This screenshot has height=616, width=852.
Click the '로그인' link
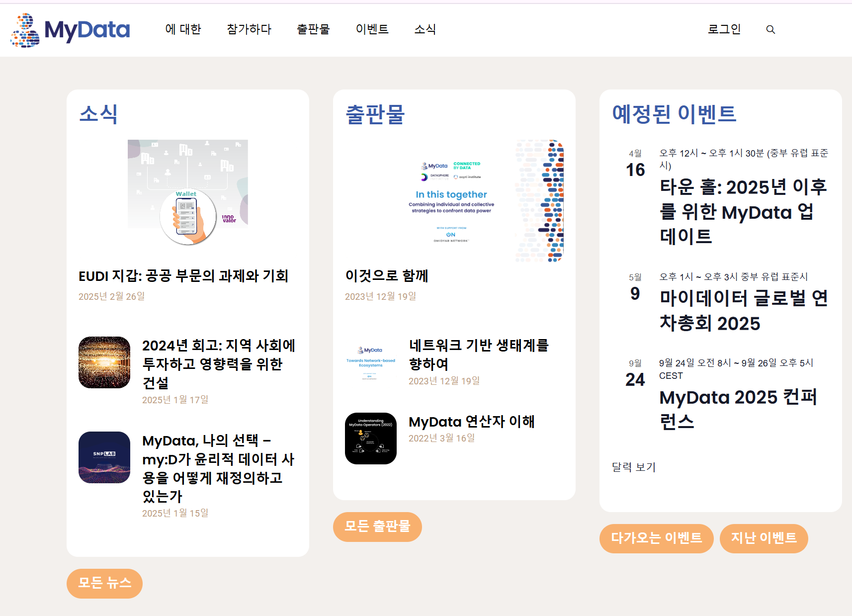[x=724, y=29]
